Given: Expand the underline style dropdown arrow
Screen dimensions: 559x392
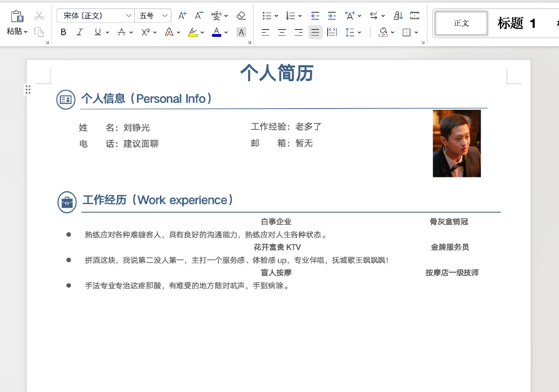Looking at the screenshot, I should (x=107, y=32).
